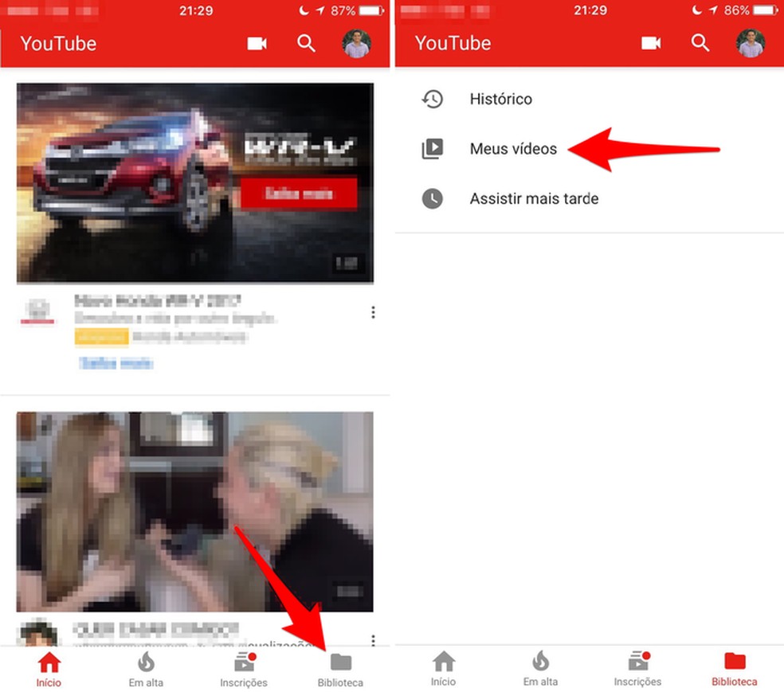The image size is (784, 692).
Task: Open Assistir mais tarde list entry
Action: [590, 199]
